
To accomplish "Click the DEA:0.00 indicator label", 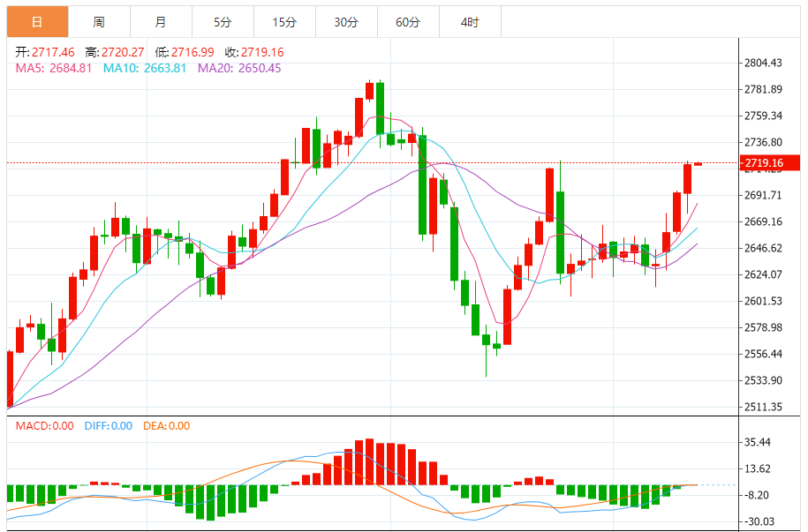I will 166,426.
